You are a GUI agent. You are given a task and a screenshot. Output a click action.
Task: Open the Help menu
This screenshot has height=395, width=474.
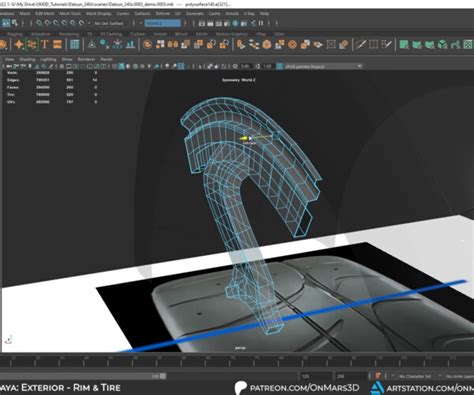264,14
